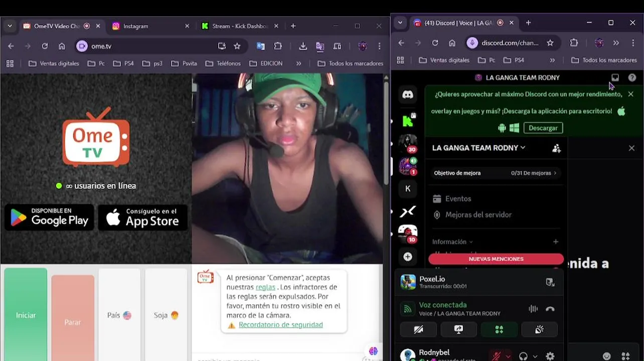Image resolution: width=644 pixels, height=361 pixels.
Task: Open Discord direct messages home icon
Action: 408,94
